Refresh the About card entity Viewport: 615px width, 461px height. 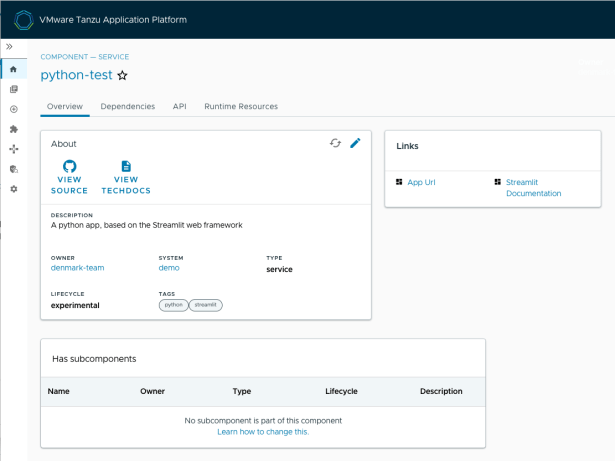(335, 143)
